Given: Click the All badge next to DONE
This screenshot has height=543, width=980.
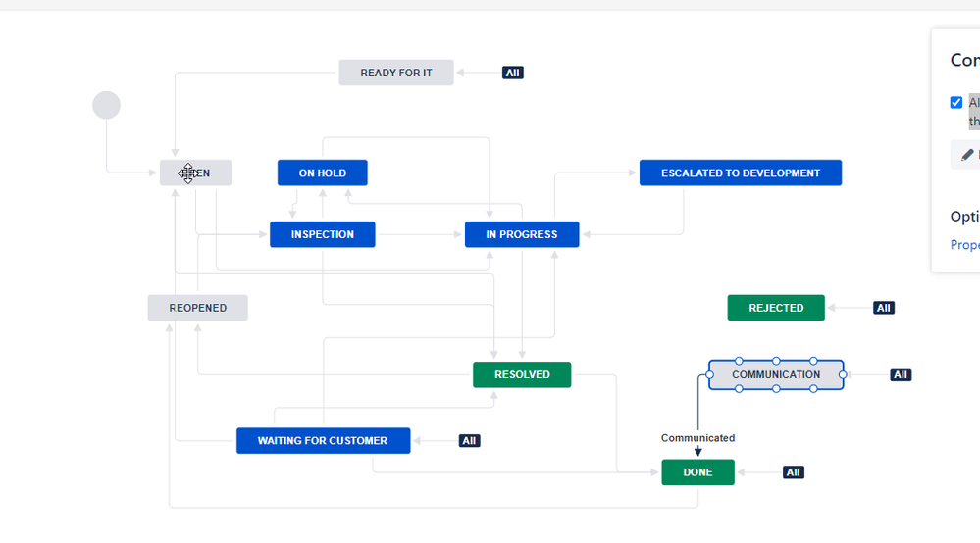Looking at the screenshot, I should [x=794, y=472].
